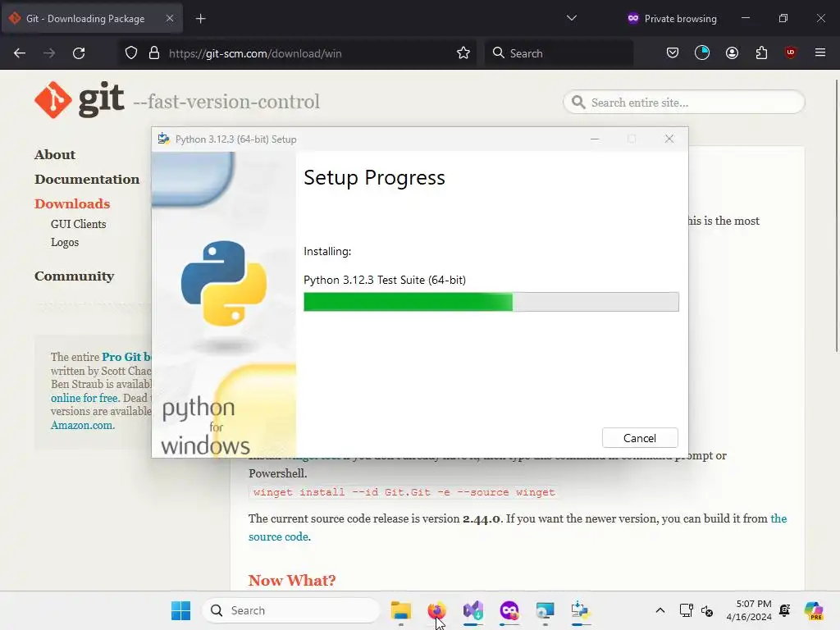Screen dimensions: 840x630
Task: Open the Copilot preview icon
Action: 814,610
